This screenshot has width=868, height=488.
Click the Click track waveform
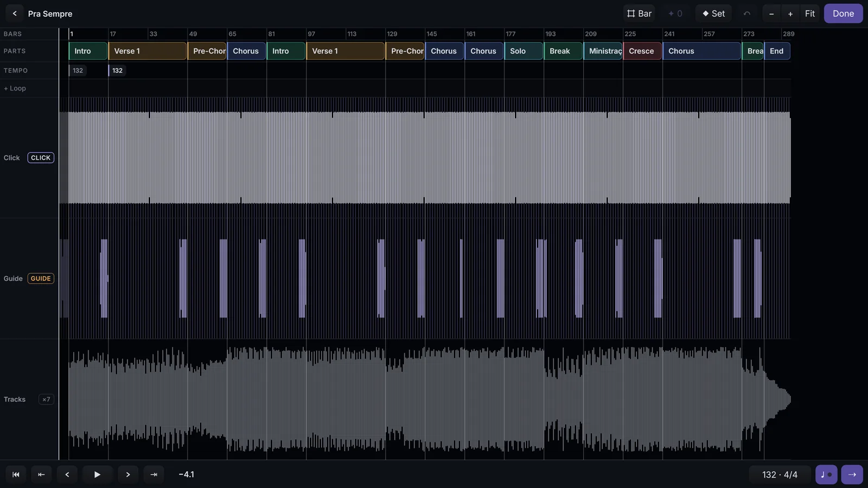pos(425,158)
